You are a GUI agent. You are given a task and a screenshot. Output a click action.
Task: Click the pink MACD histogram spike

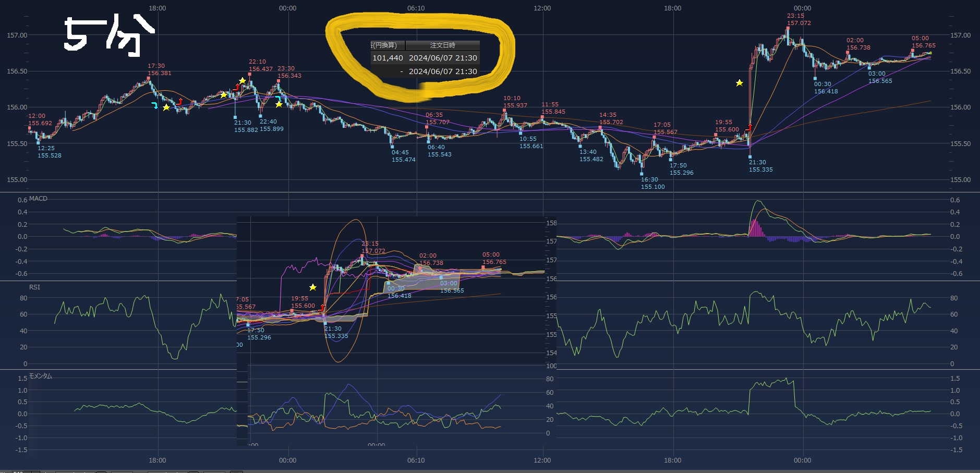pyautogui.click(x=755, y=228)
